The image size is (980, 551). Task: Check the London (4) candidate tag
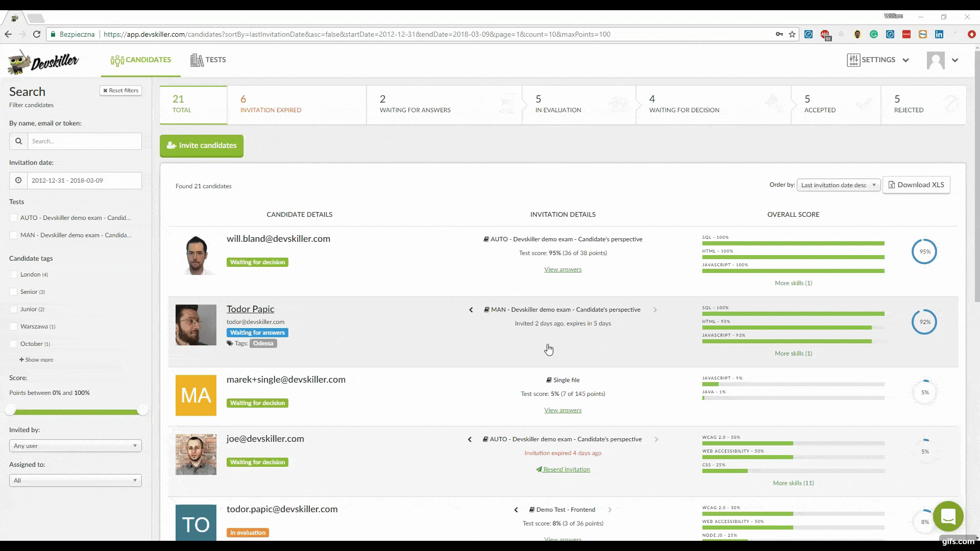(14, 274)
